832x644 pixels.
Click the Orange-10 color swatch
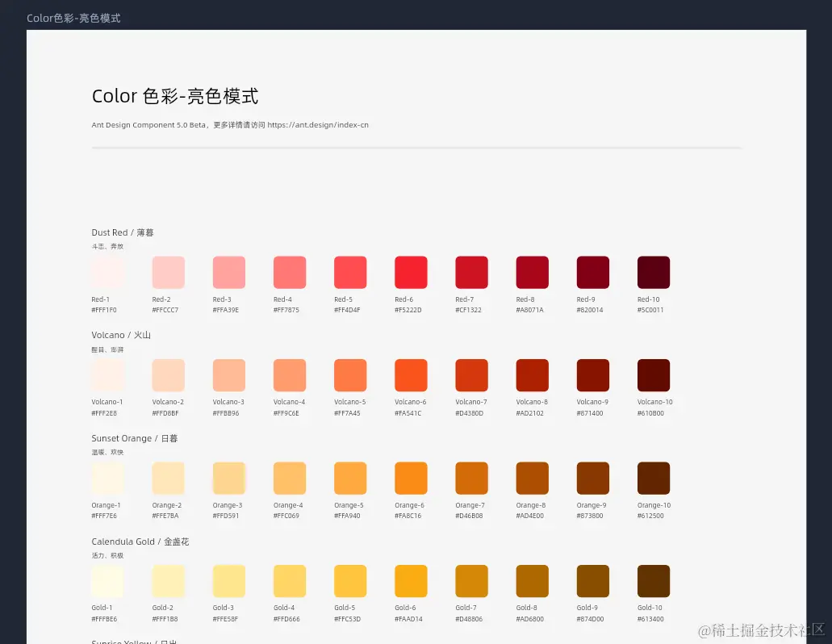(x=654, y=479)
